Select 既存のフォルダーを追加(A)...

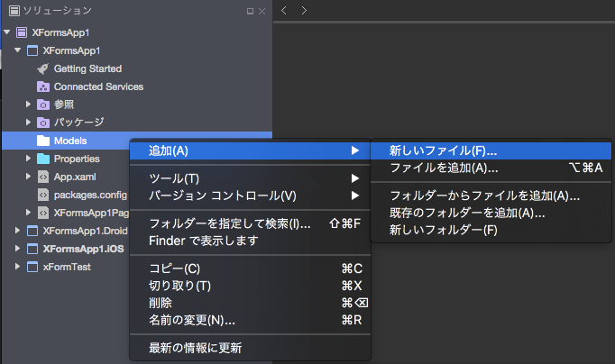click(491, 213)
